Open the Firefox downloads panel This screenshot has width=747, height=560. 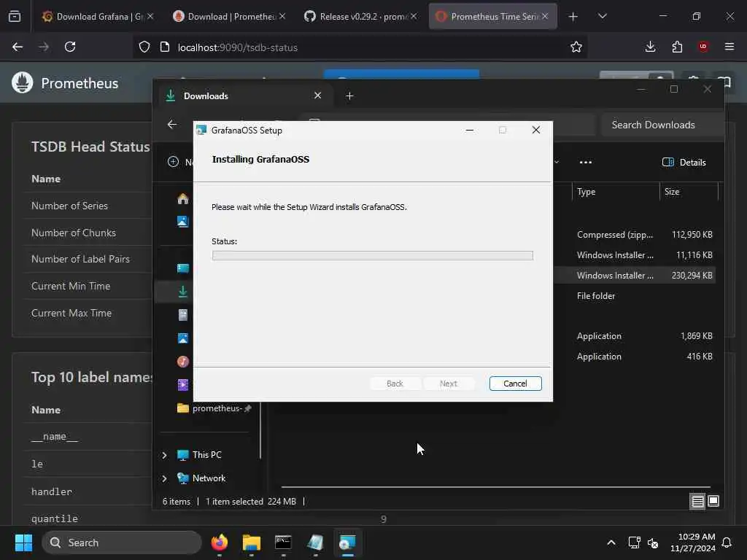(650, 47)
